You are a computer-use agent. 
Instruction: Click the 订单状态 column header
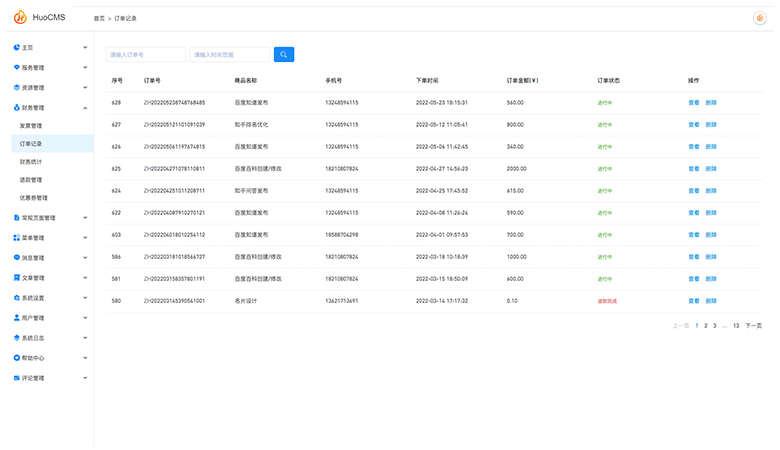tap(608, 81)
